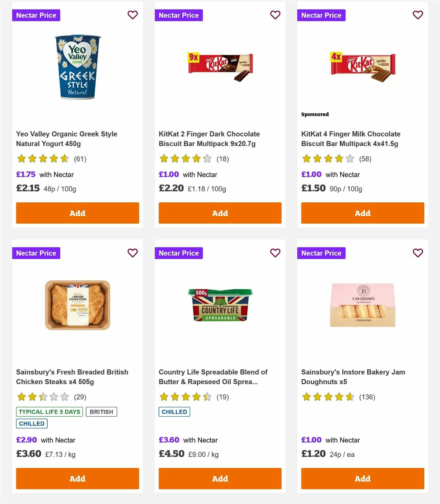This screenshot has width=440, height=504.
Task: Select the BRITISH tag on the chicken steaks
Action: click(102, 412)
